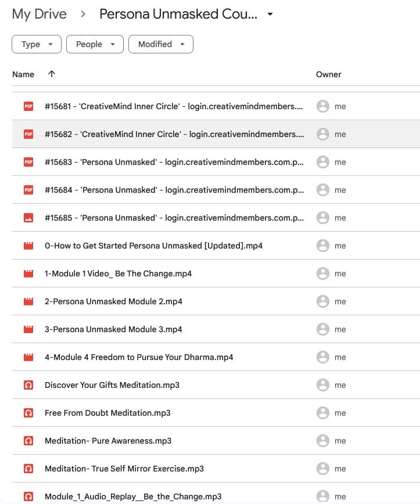
Task: Open the Modified filter dropdown
Action: (161, 44)
